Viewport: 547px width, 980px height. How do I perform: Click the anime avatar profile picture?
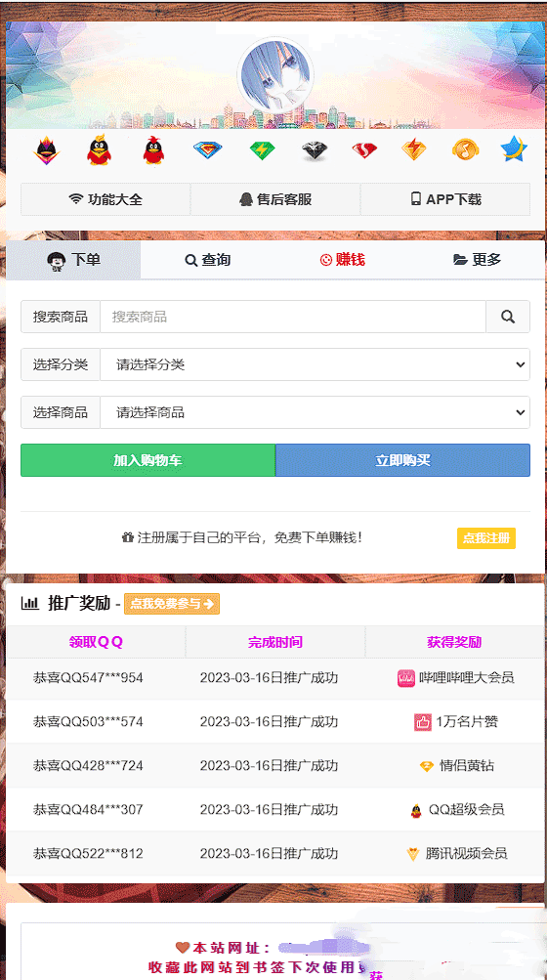tap(275, 75)
